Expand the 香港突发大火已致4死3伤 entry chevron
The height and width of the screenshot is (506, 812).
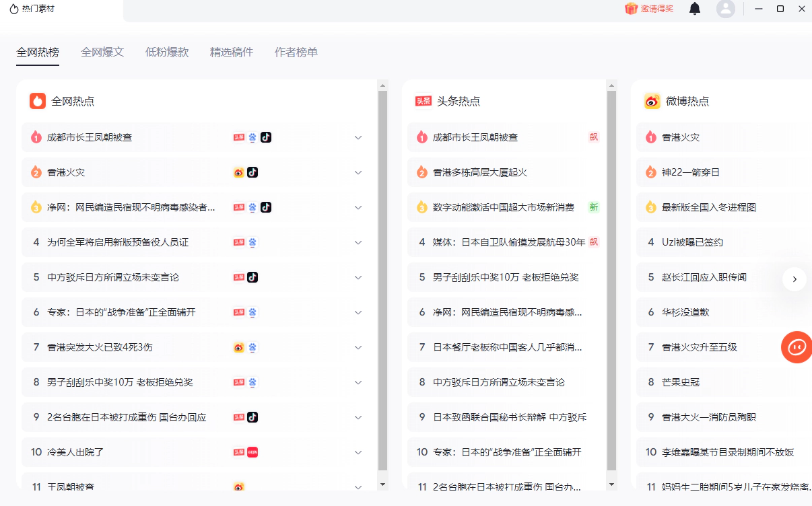[x=358, y=347]
